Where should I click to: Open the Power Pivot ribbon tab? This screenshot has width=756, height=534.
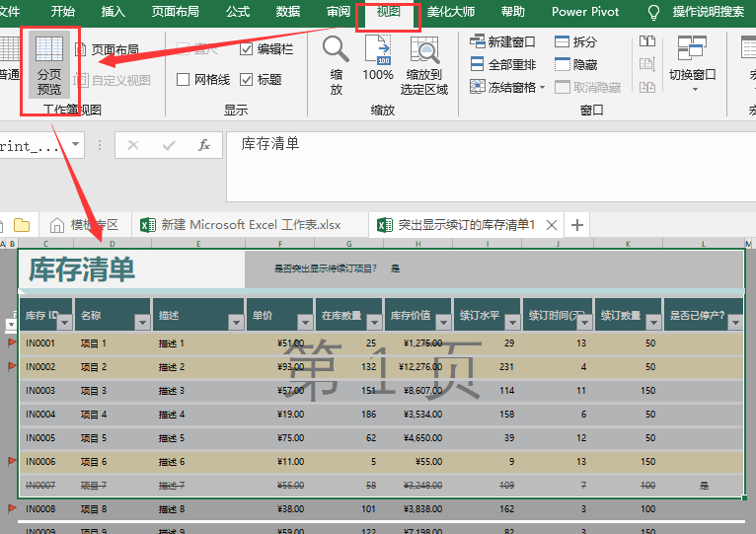pyautogui.click(x=585, y=12)
